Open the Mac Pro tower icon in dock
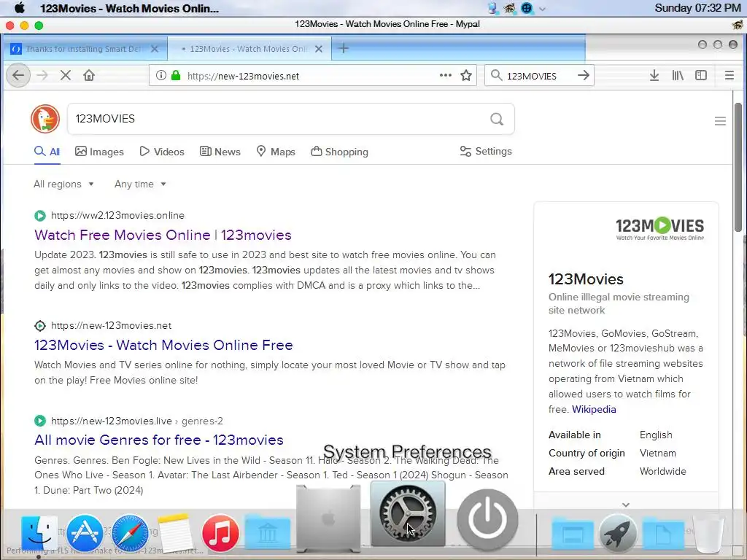The width and height of the screenshot is (747, 560). click(328, 518)
